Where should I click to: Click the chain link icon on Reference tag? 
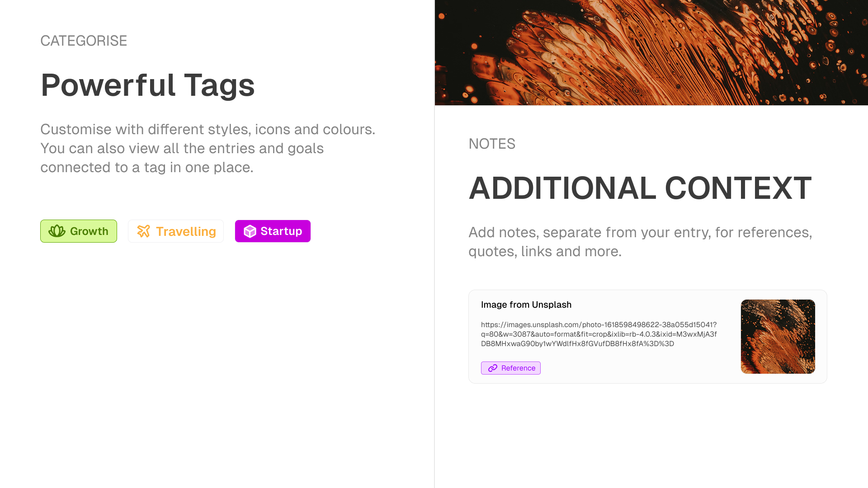coord(493,368)
